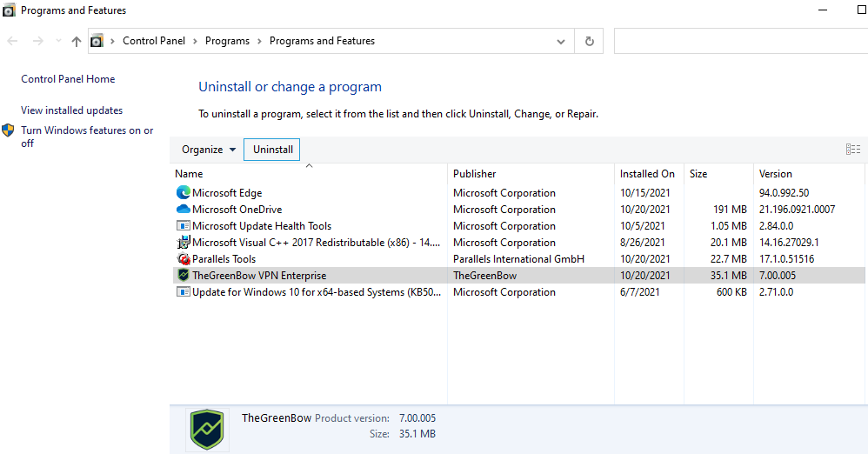The width and height of the screenshot is (868, 454).
Task: Open the view options icon at right
Action: [852, 150]
